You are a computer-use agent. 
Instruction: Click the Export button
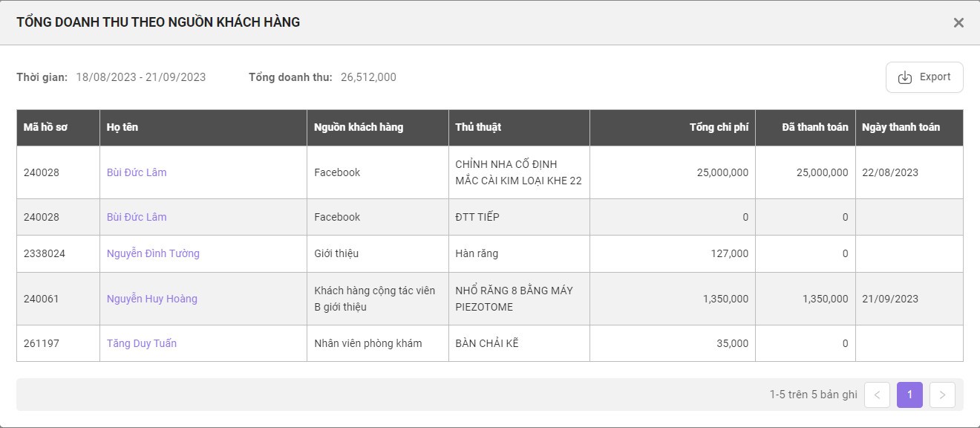pyautogui.click(x=924, y=77)
